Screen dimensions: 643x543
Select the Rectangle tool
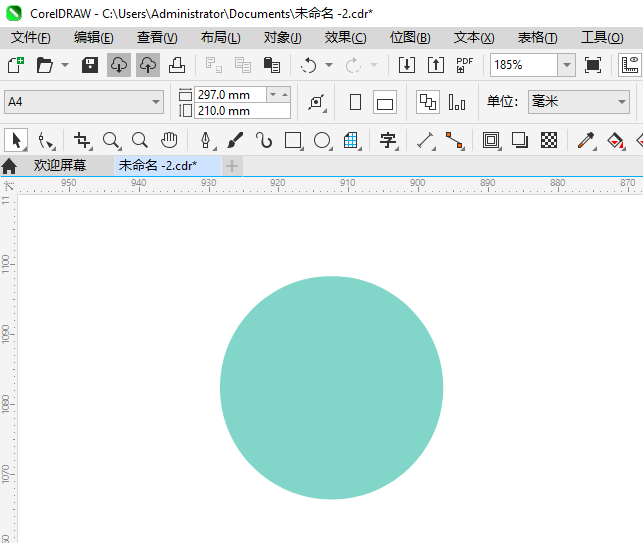(x=293, y=140)
